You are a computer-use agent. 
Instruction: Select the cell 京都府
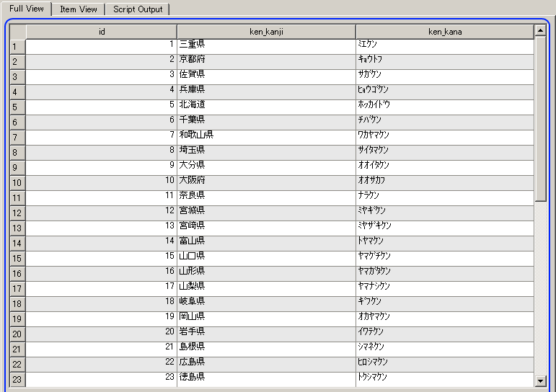266,62
